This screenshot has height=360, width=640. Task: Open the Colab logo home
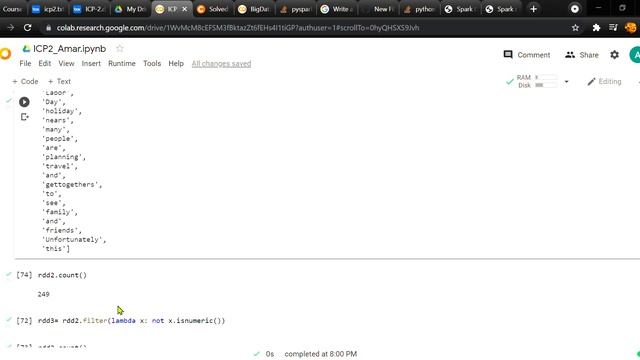tap(5, 53)
